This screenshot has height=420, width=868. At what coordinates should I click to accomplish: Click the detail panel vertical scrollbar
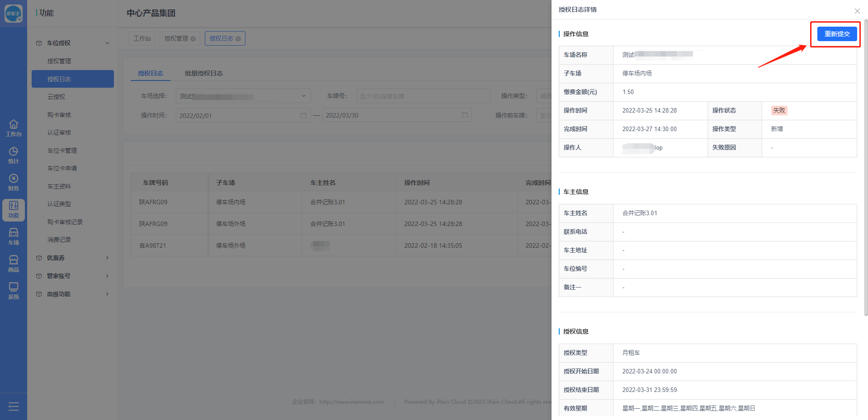866,168
